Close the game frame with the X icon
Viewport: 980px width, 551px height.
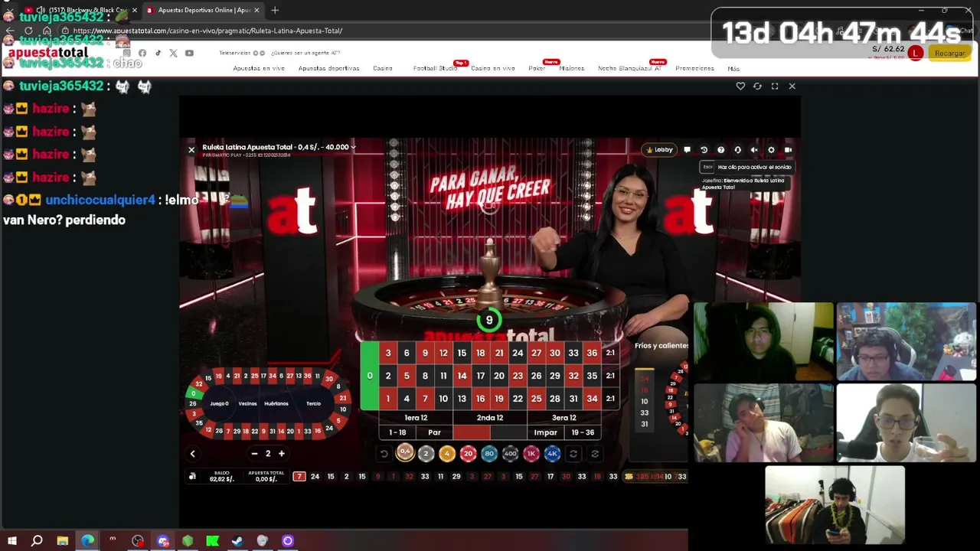click(792, 86)
